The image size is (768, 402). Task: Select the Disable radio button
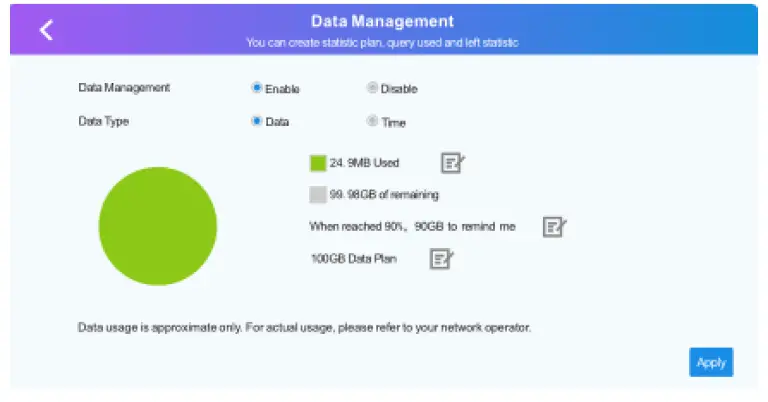(x=373, y=88)
